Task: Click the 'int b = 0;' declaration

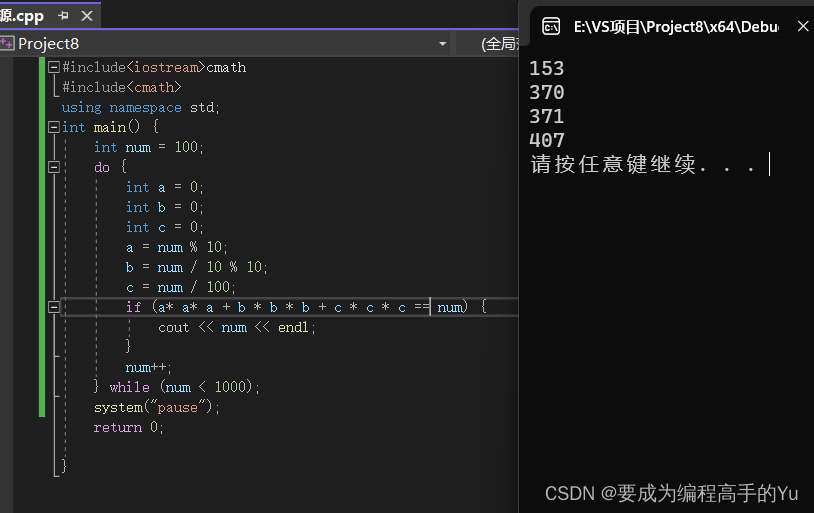Action: (x=165, y=207)
